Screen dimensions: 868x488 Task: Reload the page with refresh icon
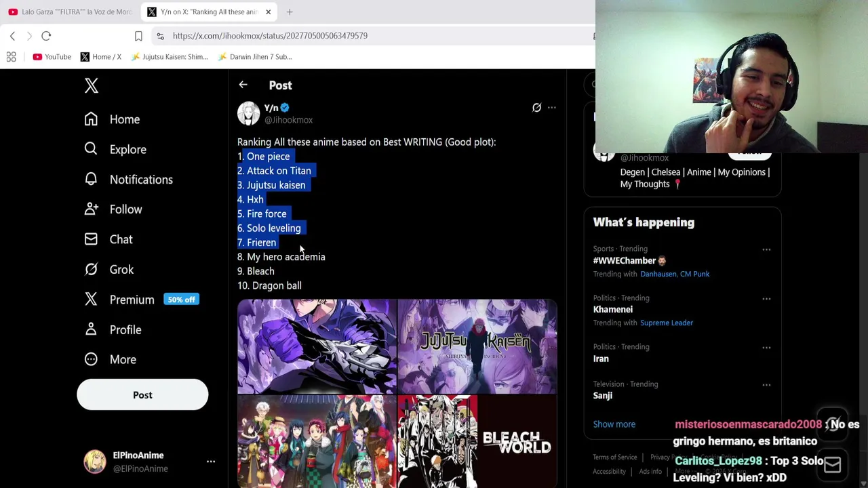click(46, 36)
